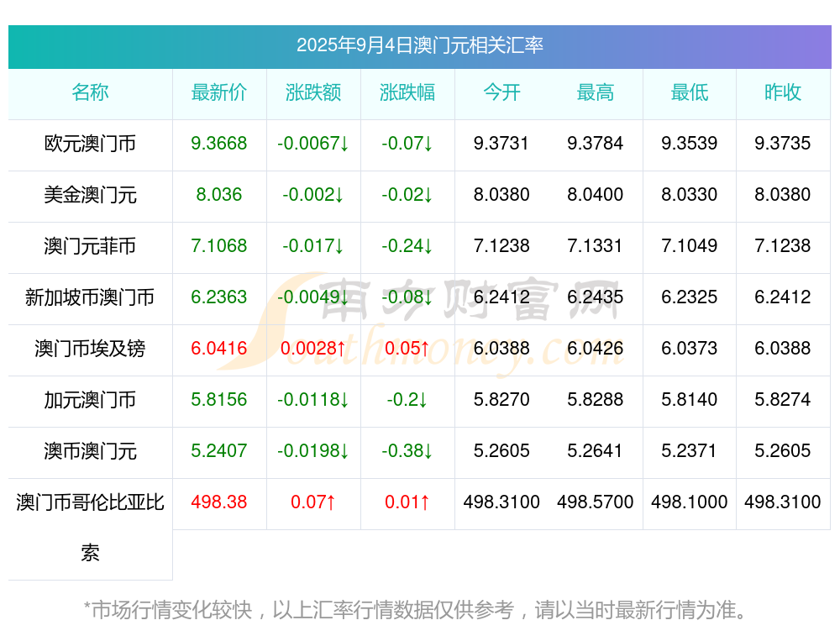Viewport: 840px width, 636px height.
Task: Click high price 6.0426
Action: tap(596, 349)
